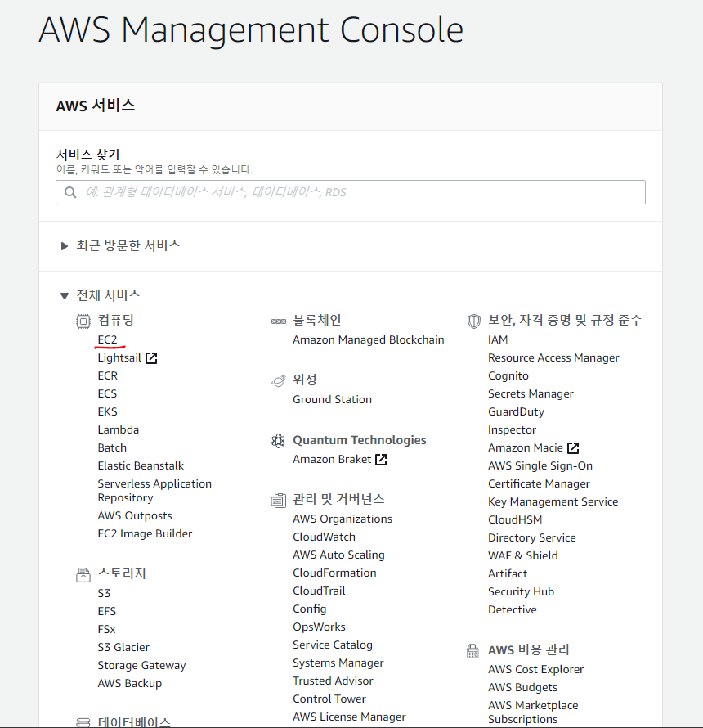Click the Security shield category icon
This screenshot has height=728, width=703.
(x=474, y=321)
